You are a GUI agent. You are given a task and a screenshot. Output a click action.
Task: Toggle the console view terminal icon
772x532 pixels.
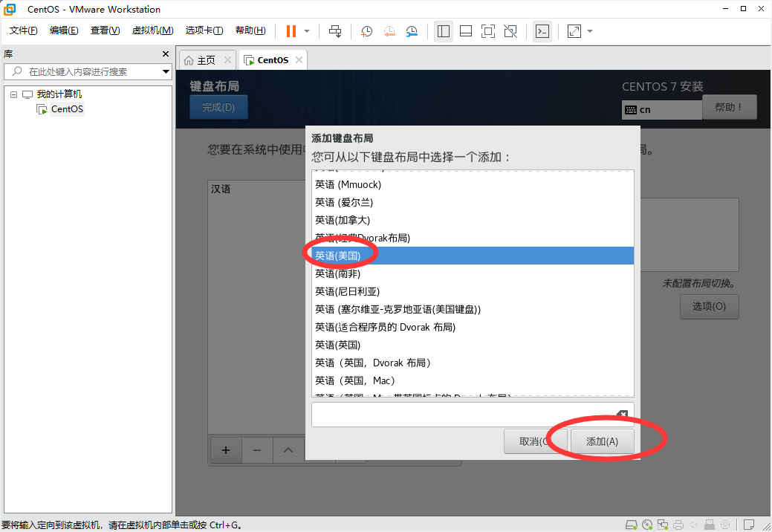[x=542, y=31]
